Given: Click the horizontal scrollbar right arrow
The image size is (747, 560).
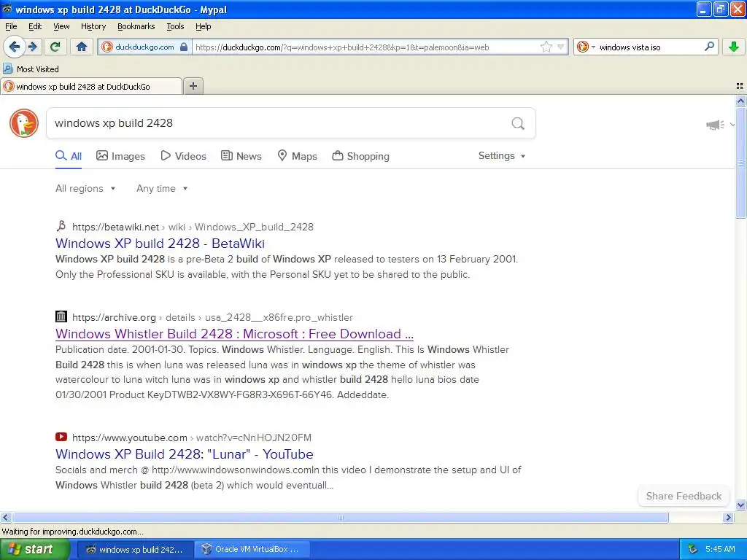Looking at the screenshot, I should [x=728, y=517].
